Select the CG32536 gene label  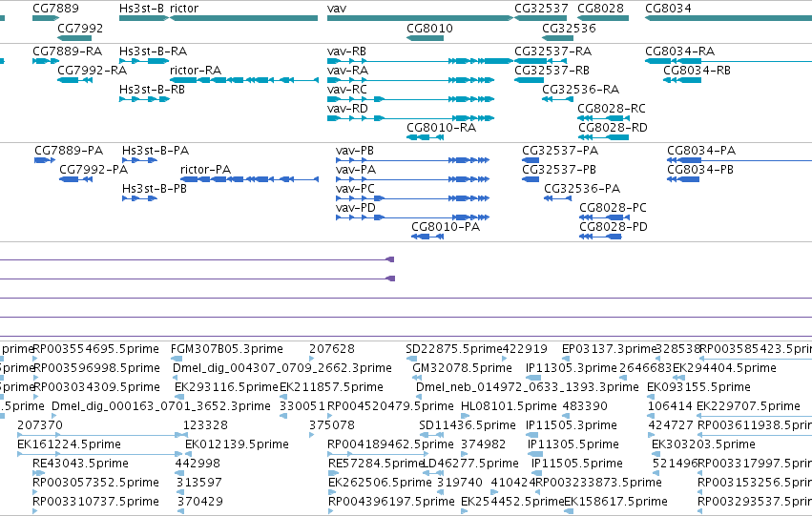coord(569,28)
